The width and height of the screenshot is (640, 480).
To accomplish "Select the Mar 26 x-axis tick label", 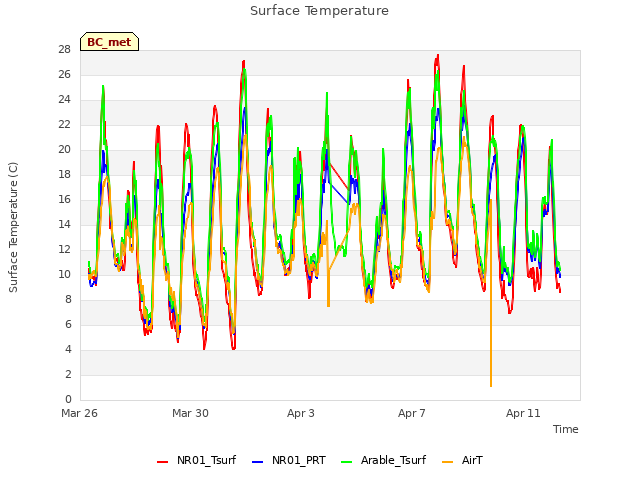I will [x=80, y=413].
